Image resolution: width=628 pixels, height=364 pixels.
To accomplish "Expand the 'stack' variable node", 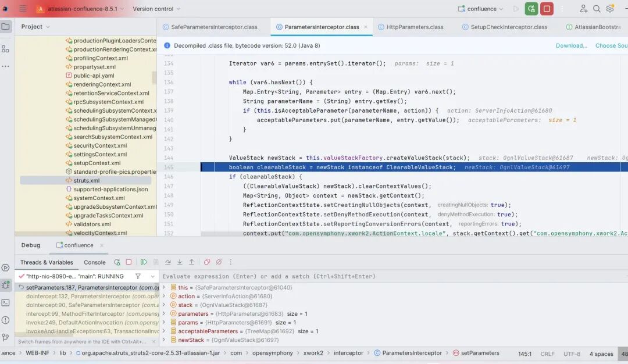I will 163,305.
